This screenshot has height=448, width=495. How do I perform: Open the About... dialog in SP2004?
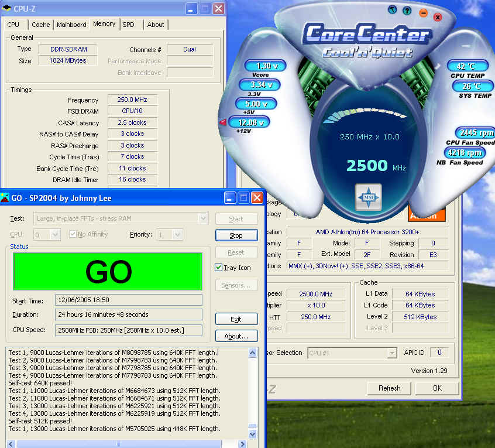[x=236, y=336]
